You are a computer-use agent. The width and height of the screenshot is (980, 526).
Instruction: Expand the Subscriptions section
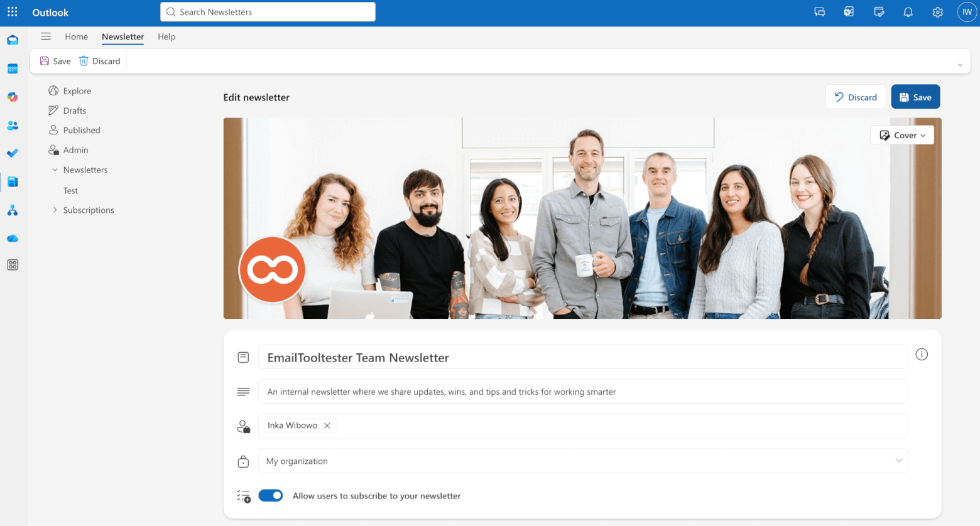(55, 210)
